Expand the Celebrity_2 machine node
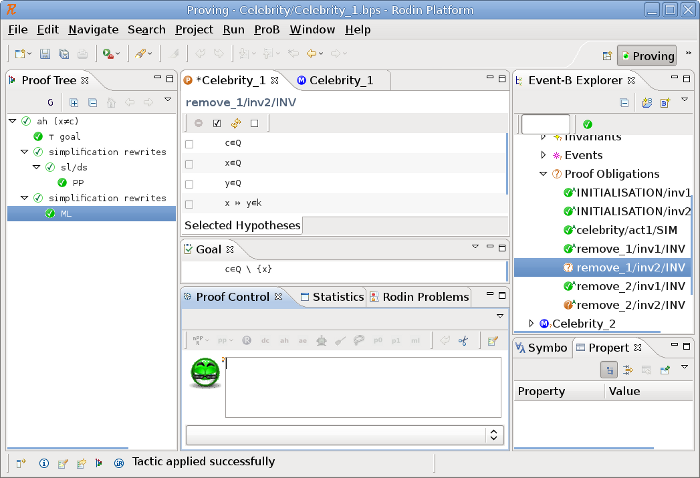This screenshot has height=478, width=700. click(531, 323)
